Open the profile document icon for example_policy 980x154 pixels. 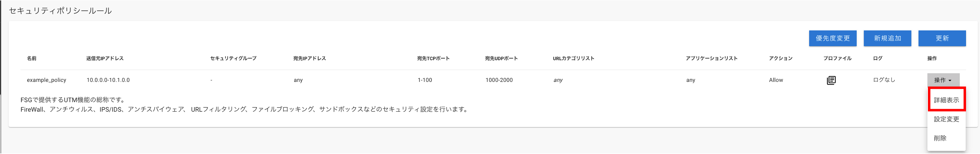831,80
